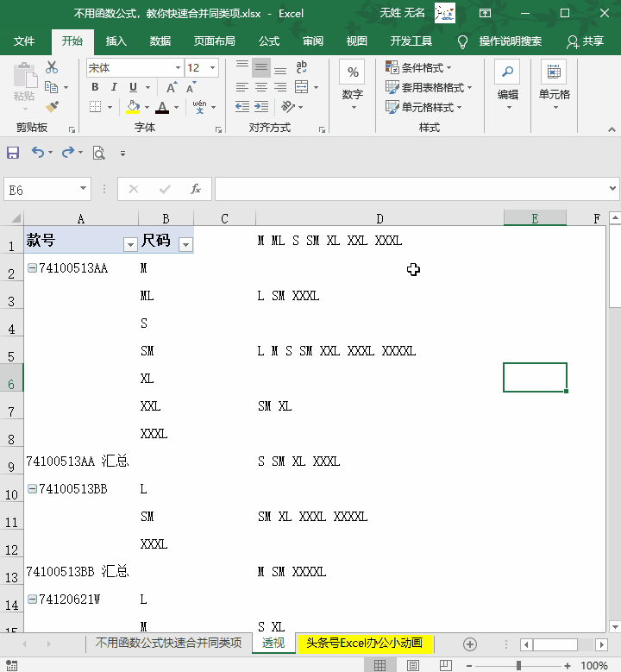This screenshot has height=672, width=621.
Task: Increase font size with larger A
Action: [x=172, y=87]
